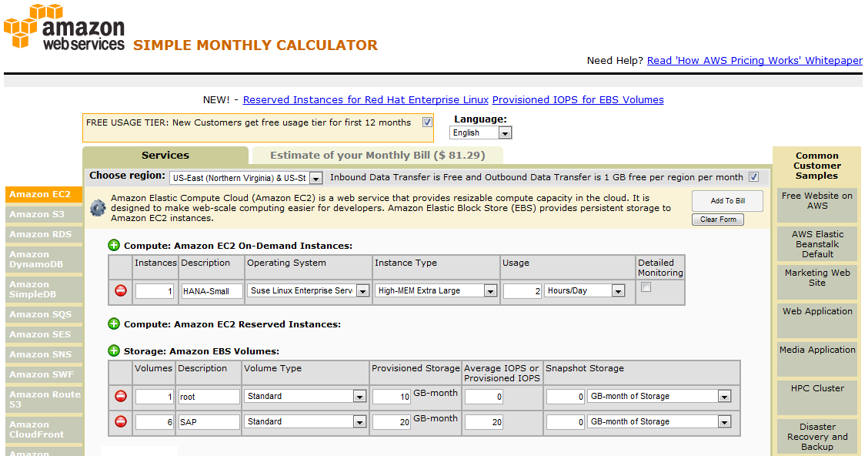Switch to Estimate of your Monthly Bill tab
The width and height of the screenshot is (868, 456).
point(377,155)
